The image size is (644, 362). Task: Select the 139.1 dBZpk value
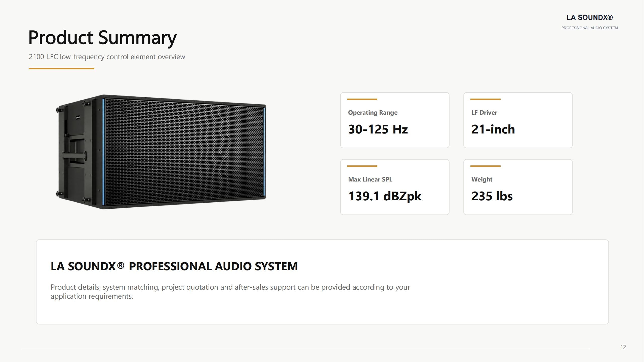(x=384, y=196)
